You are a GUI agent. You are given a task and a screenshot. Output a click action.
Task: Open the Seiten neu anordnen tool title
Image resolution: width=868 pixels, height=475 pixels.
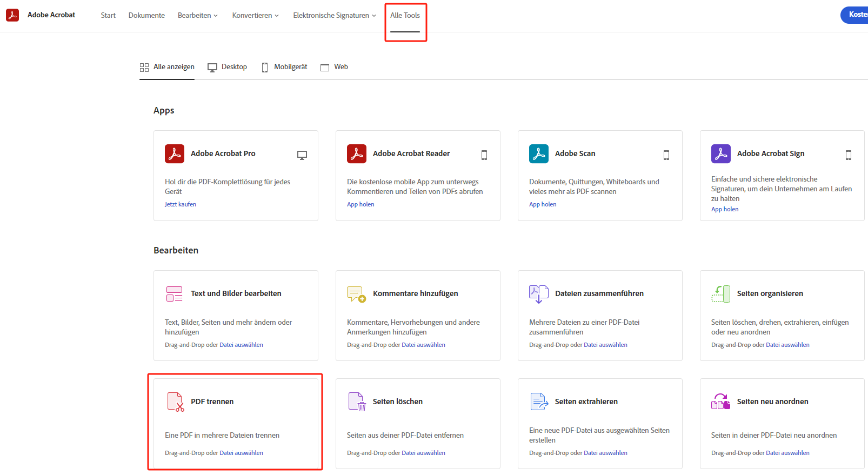click(x=773, y=402)
